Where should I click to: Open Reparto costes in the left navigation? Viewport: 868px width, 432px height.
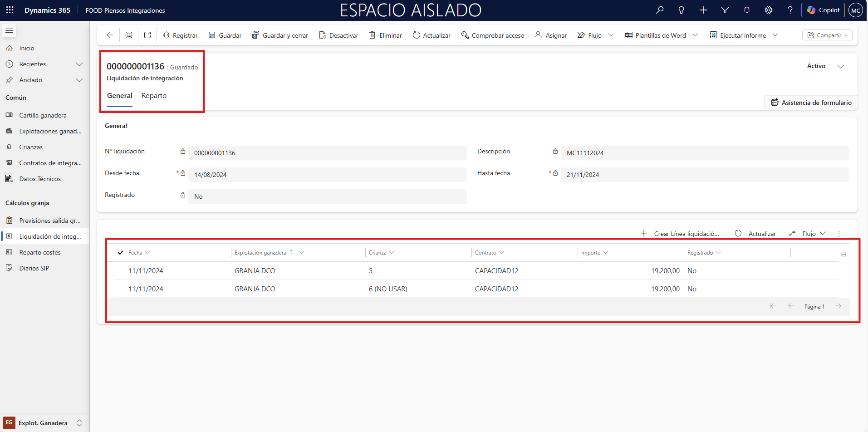pos(40,252)
